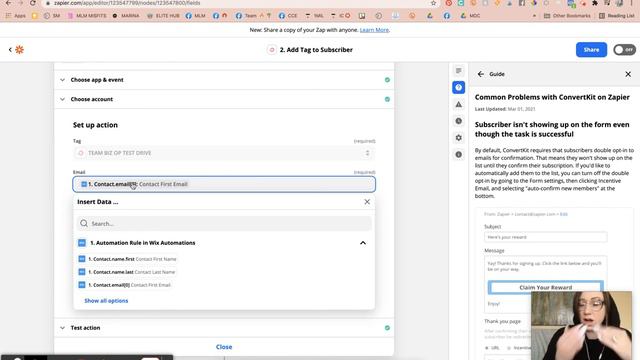Go back using the arrow beside Zapier logo

point(10,50)
